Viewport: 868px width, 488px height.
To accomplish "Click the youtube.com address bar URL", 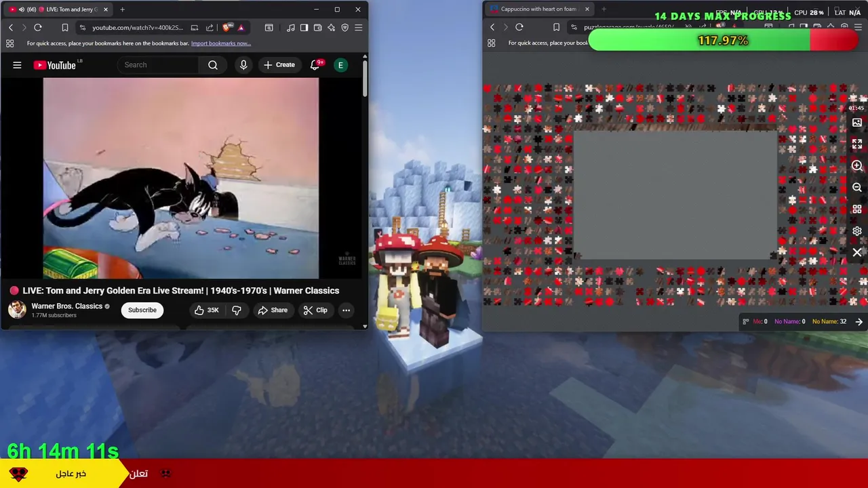I will [x=138, y=28].
